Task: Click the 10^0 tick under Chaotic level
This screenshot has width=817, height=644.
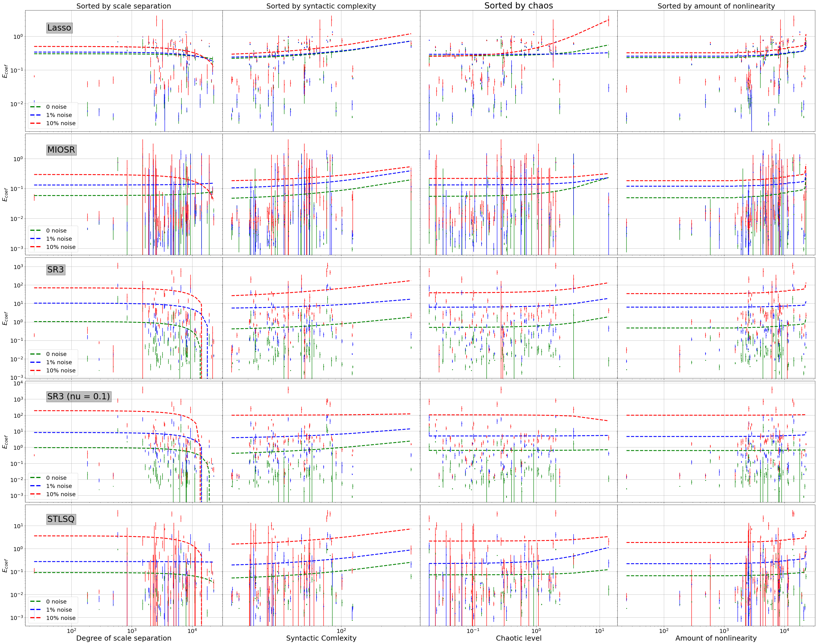Action: pyautogui.click(x=536, y=630)
